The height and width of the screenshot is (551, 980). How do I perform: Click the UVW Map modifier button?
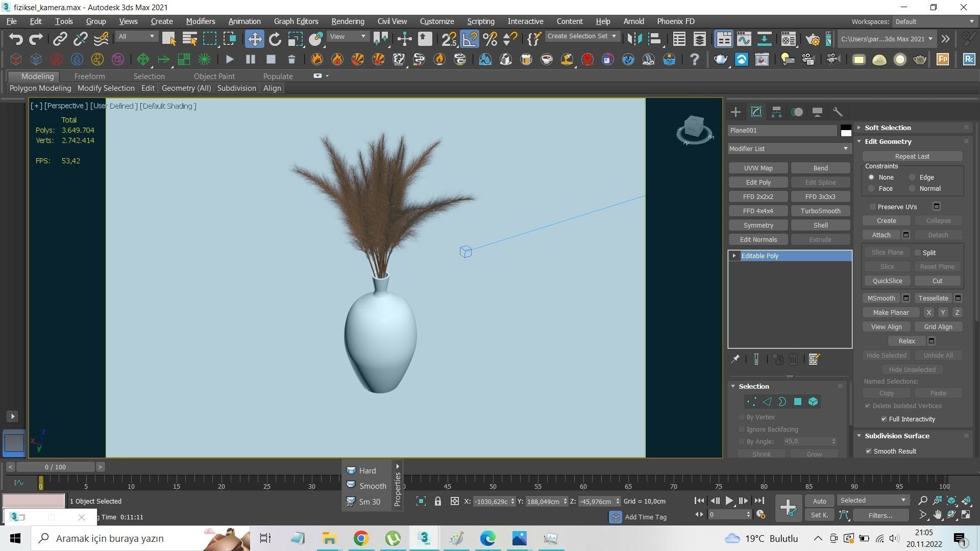coord(758,168)
